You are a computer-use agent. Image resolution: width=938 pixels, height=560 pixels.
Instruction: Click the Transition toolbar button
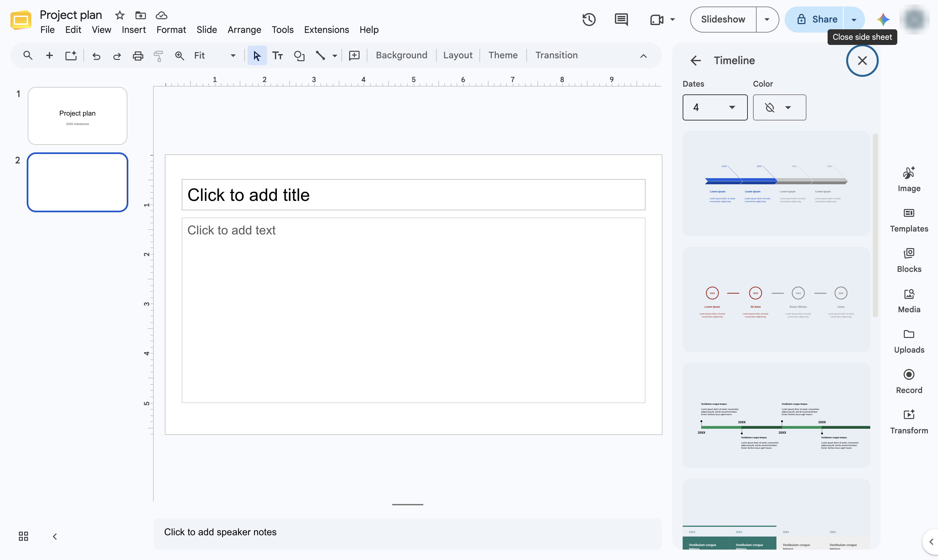[x=556, y=55]
